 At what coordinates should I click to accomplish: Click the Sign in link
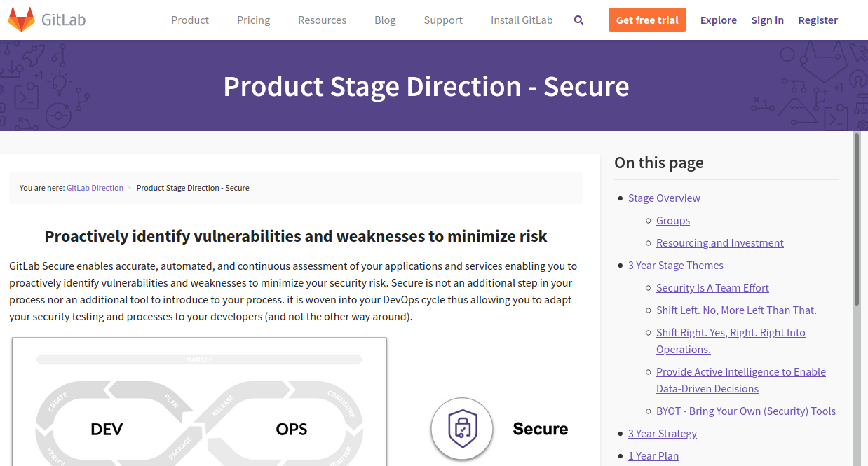(x=767, y=20)
